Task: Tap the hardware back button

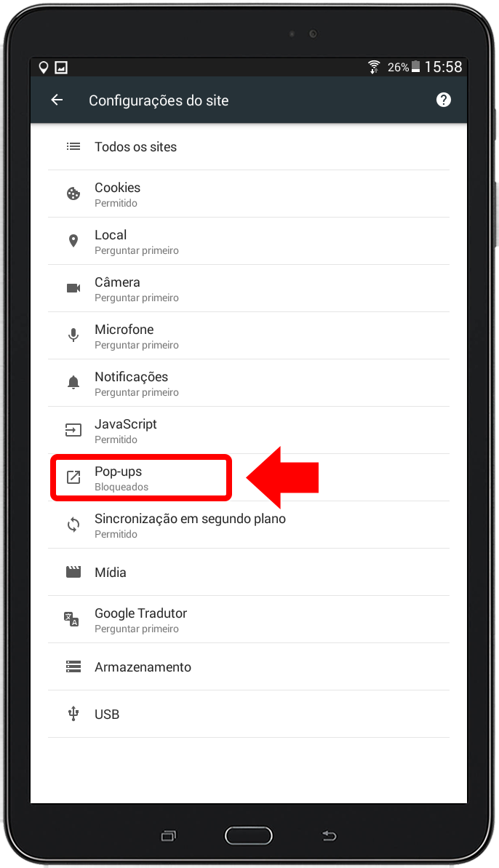Action: pos(330,836)
